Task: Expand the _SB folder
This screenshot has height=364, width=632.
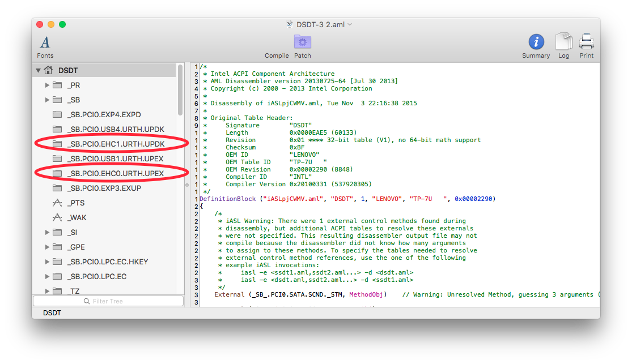Action: pos(47,100)
